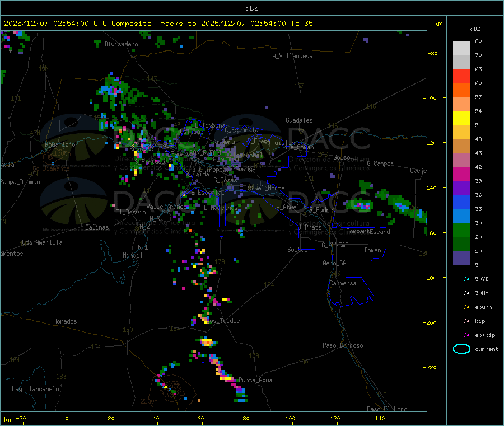504x426 pixels.
Task: Click the '140' km tick on bottom axis
Action: pos(380,419)
